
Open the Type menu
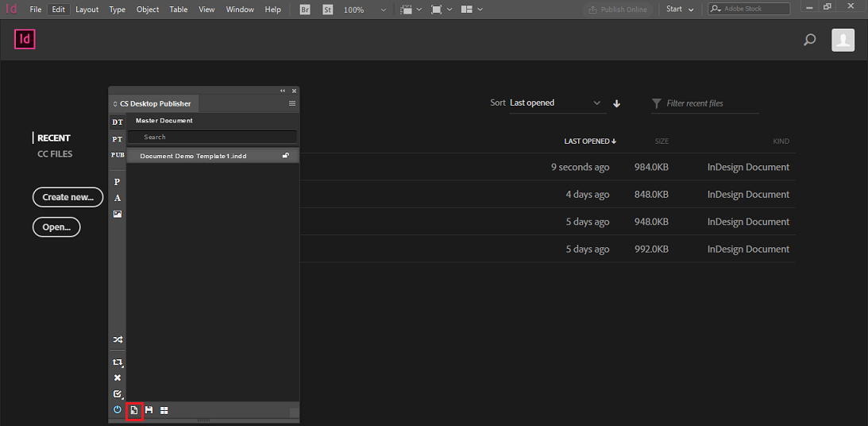tap(118, 10)
